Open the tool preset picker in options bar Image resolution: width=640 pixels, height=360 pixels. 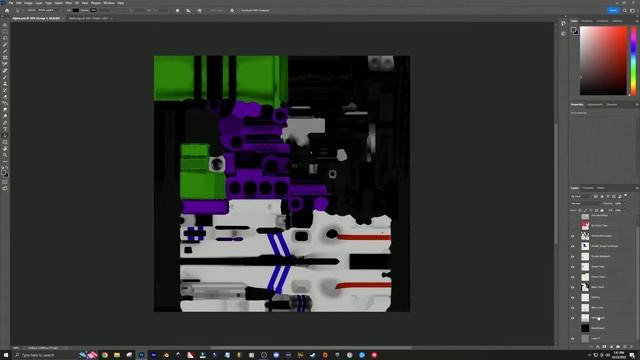pyautogui.click(x=17, y=10)
